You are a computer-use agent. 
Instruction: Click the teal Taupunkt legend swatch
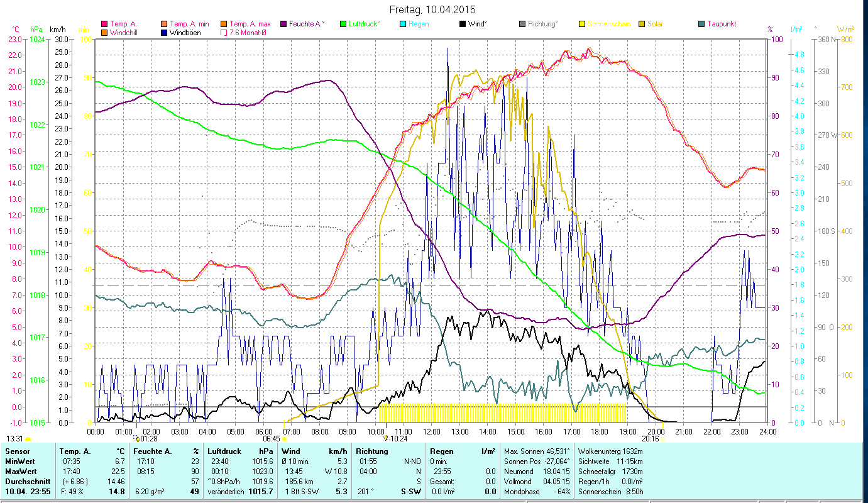pos(701,25)
